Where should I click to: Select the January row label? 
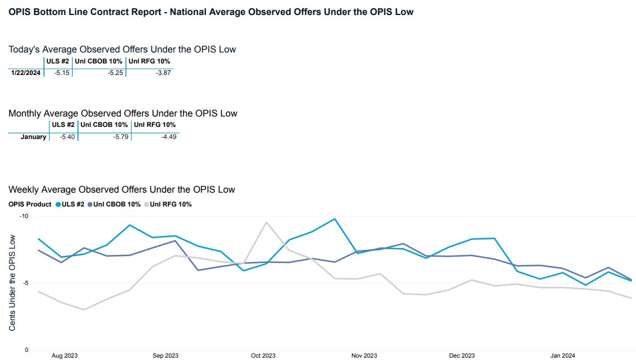coord(33,137)
